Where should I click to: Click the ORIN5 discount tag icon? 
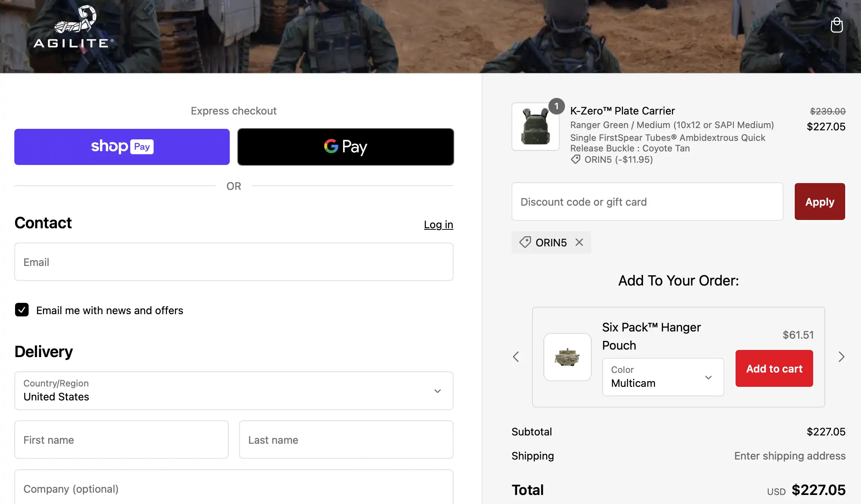(x=525, y=242)
